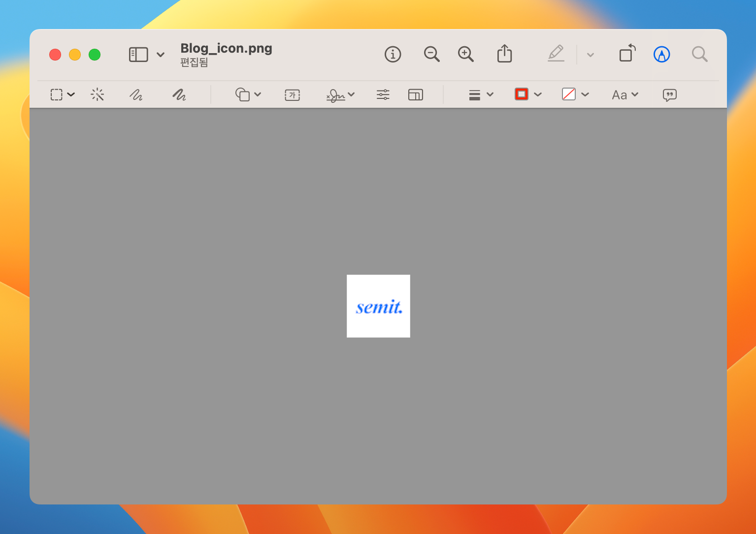Close the Preview window

point(55,55)
